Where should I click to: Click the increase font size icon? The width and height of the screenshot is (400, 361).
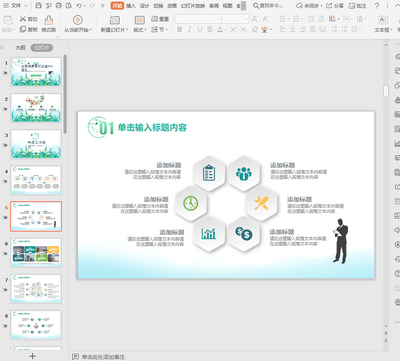(255, 19)
